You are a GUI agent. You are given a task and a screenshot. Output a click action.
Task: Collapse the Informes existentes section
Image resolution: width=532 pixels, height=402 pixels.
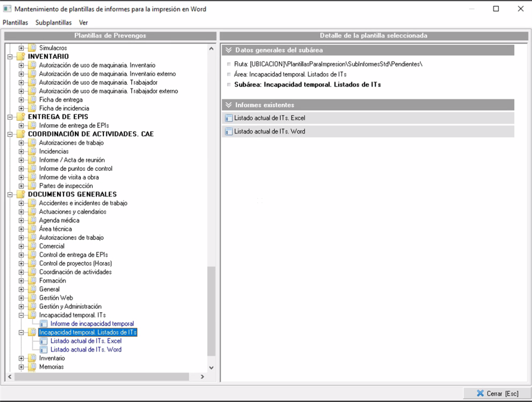228,105
